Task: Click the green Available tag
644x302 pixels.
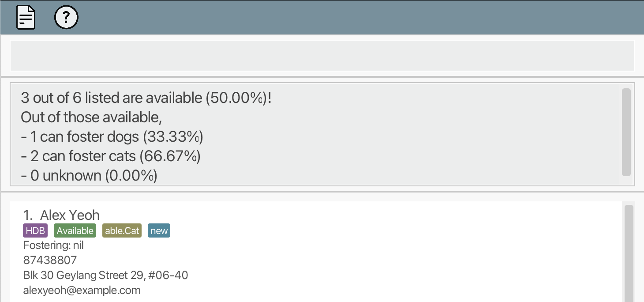Action: coord(75,230)
